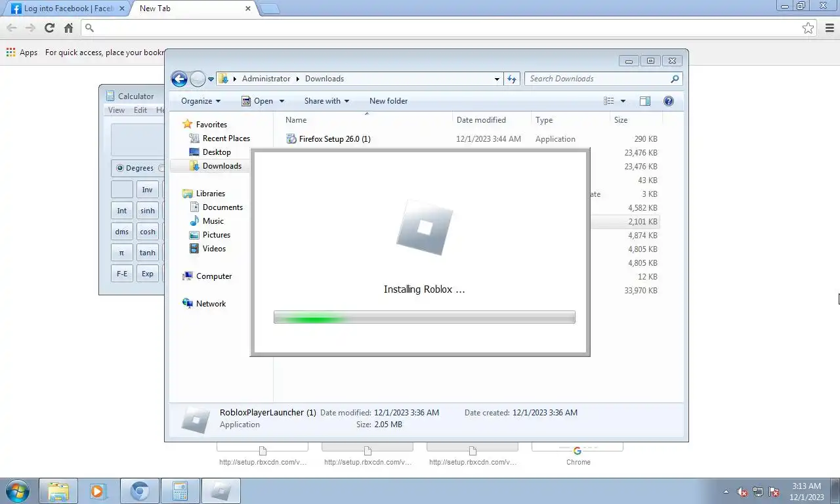This screenshot has height=504, width=840.
Task: Create a New folder
Action: pos(388,101)
